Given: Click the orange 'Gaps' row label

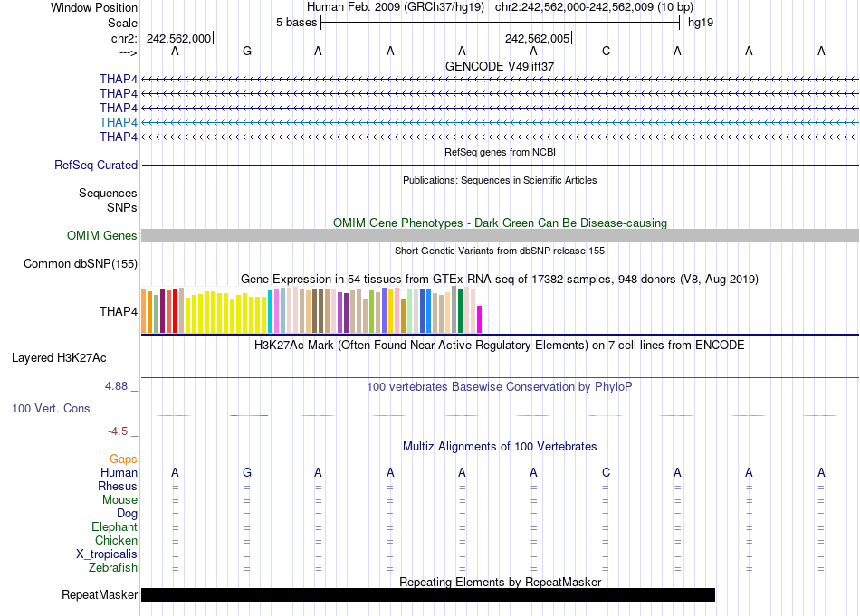Looking at the screenshot, I should coord(123,460).
